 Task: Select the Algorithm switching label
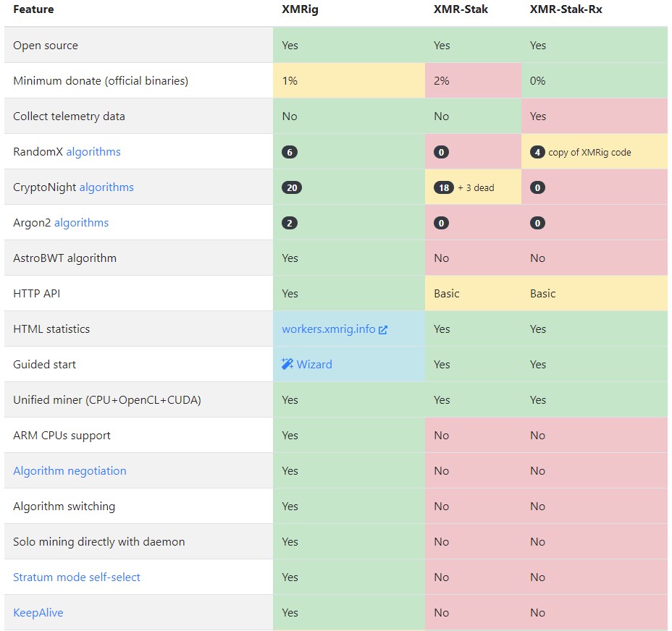(64, 507)
